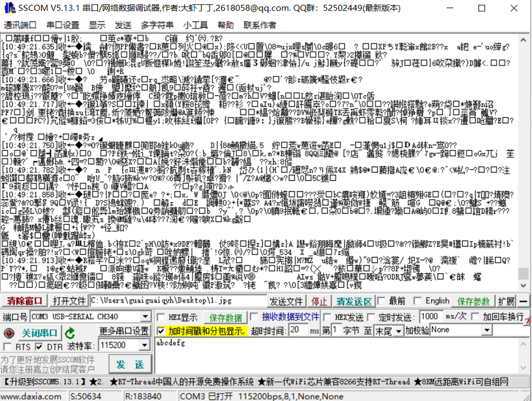Open the COM3 port number dropdown
The image size is (532, 401).
tap(145, 317)
